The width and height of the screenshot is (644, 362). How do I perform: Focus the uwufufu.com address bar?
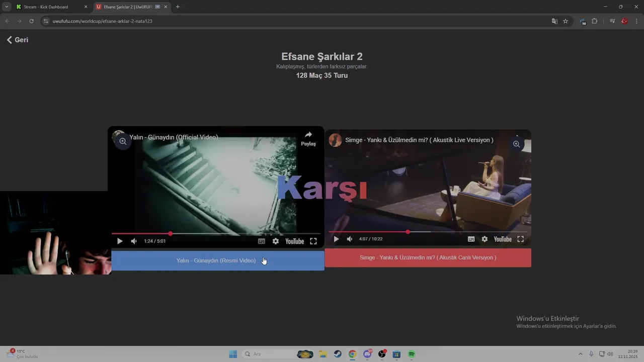(297, 21)
